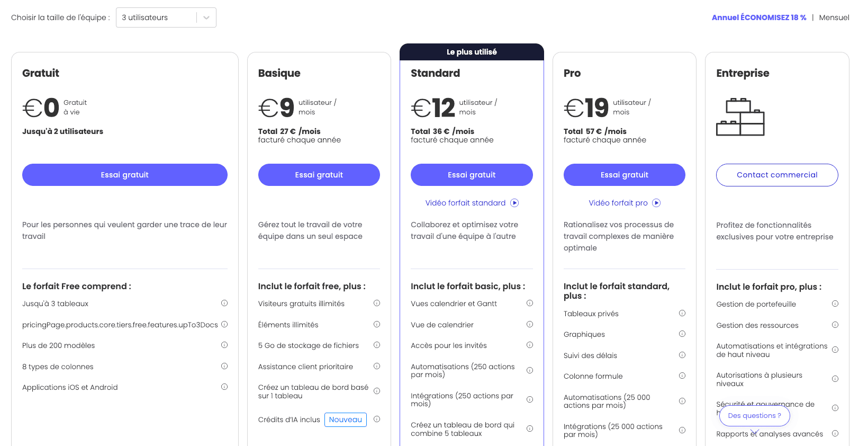This screenshot has width=868, height=446.
Task: Click the Nouveau badge next to Crédits d'IA
Action: click(345, 419)
